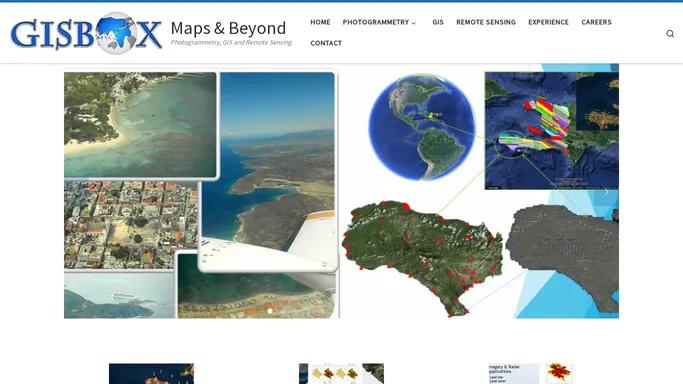Open the Experience menu item
This screenshot has width=683, height=384.
[548, 22]
